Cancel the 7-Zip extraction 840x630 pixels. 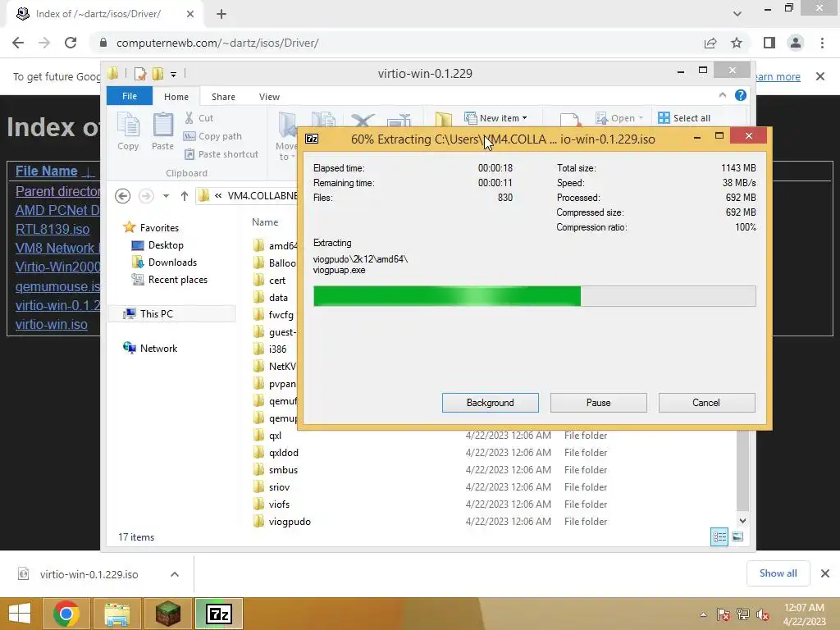tap(706, 403)
